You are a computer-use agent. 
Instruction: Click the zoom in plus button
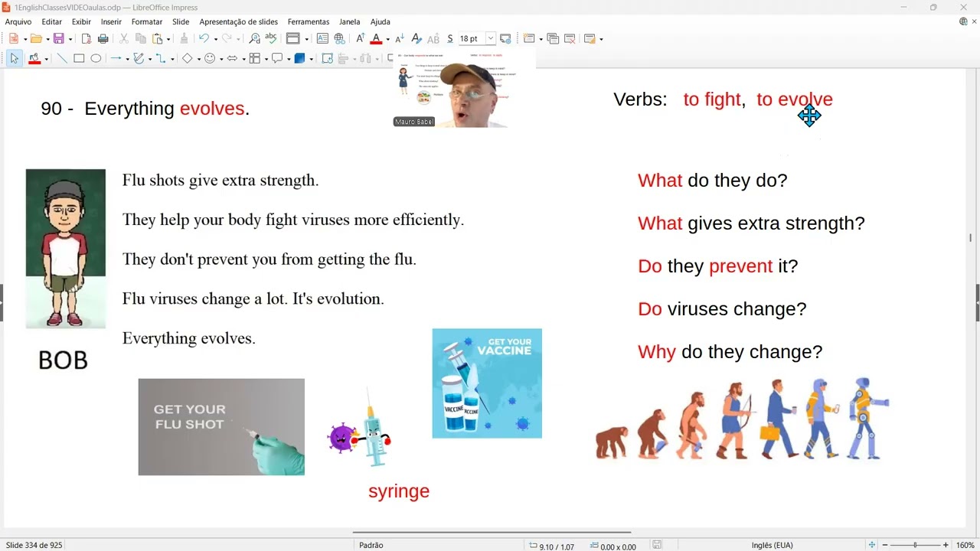946,545
